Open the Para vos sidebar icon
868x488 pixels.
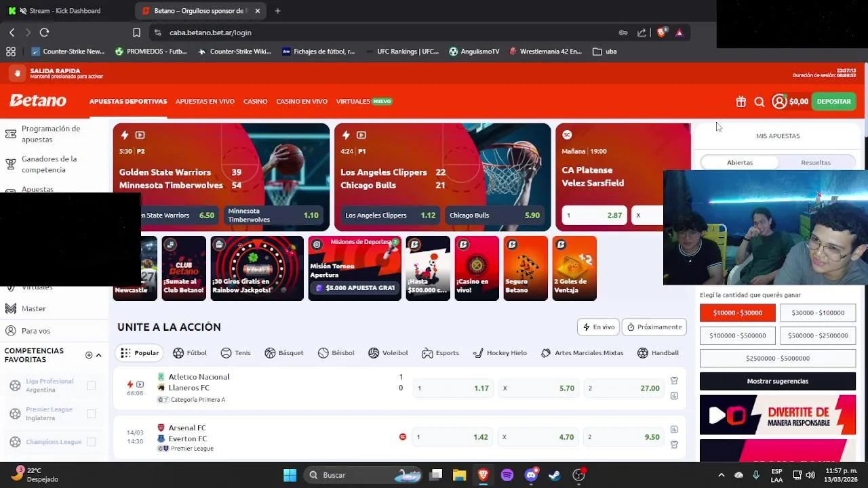[10, 331]
